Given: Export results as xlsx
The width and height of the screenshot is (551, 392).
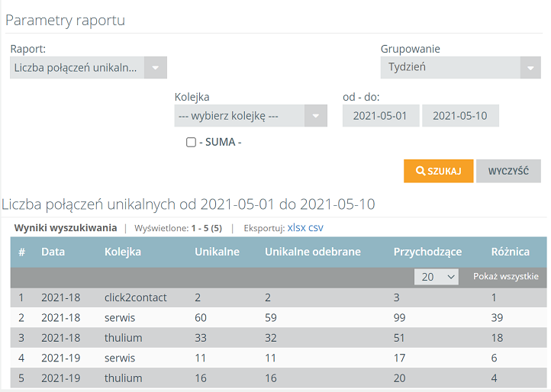Looking at the screenshot, I should click(x=297, y=227).
